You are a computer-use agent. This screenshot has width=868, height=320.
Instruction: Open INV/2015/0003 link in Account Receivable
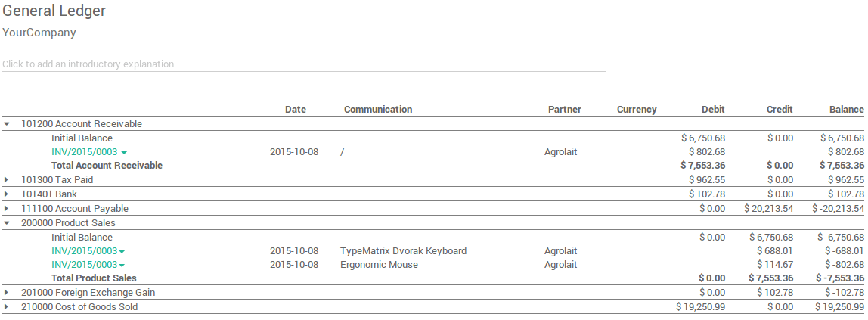pos(84,152)
